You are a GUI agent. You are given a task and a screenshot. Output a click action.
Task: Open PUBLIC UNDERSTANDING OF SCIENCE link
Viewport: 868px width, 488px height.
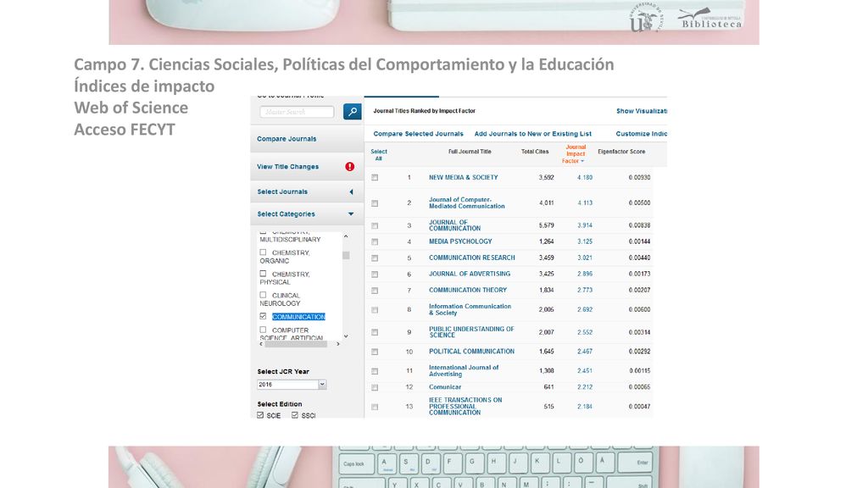[x=471, y=332]
